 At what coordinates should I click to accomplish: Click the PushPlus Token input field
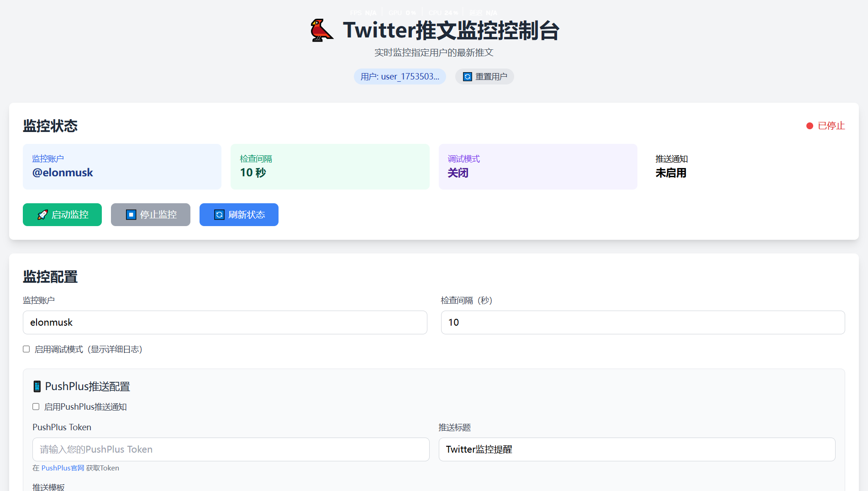click(x=231, y=449)
